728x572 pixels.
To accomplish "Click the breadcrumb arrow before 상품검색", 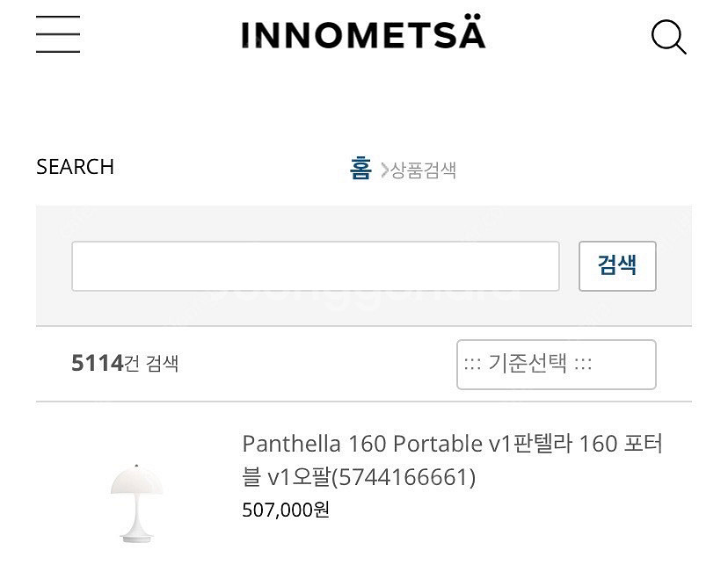I will (383, 170).
